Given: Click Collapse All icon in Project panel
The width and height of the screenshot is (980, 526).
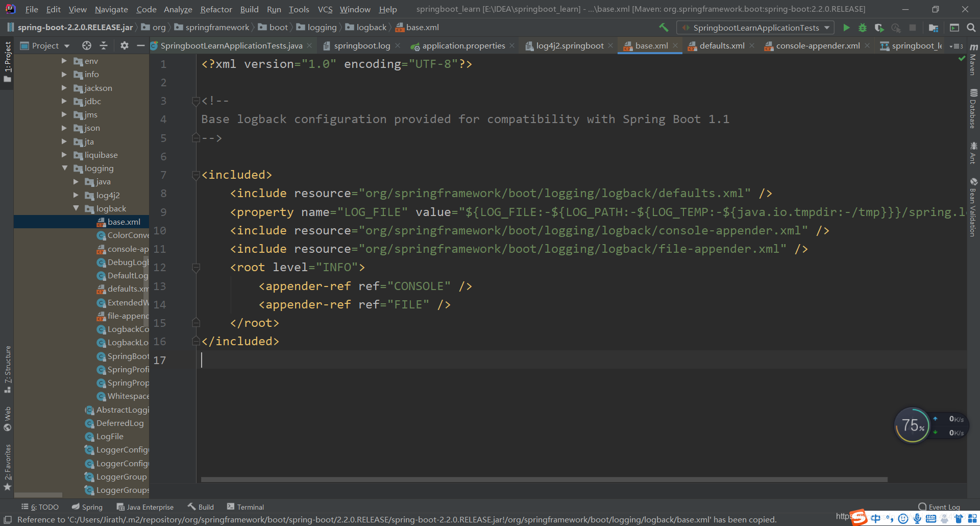Looking at the screenshot, I should 104,45.
